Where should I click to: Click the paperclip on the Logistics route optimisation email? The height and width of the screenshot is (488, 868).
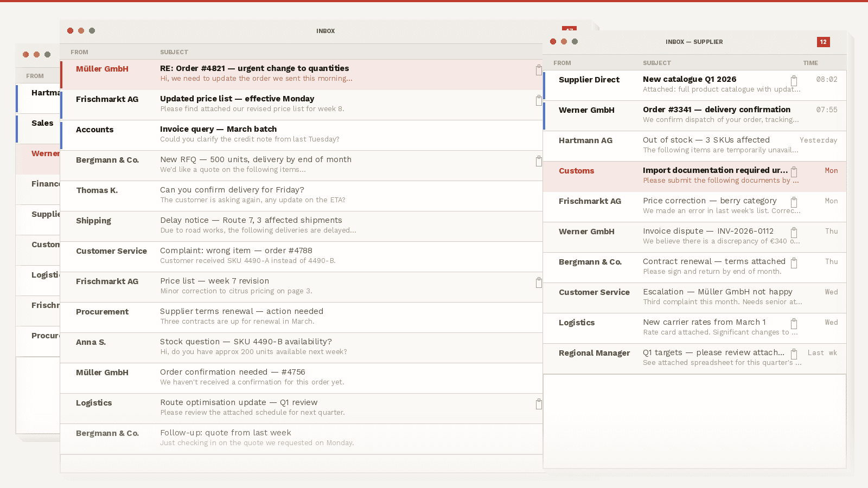pos(538,403)
